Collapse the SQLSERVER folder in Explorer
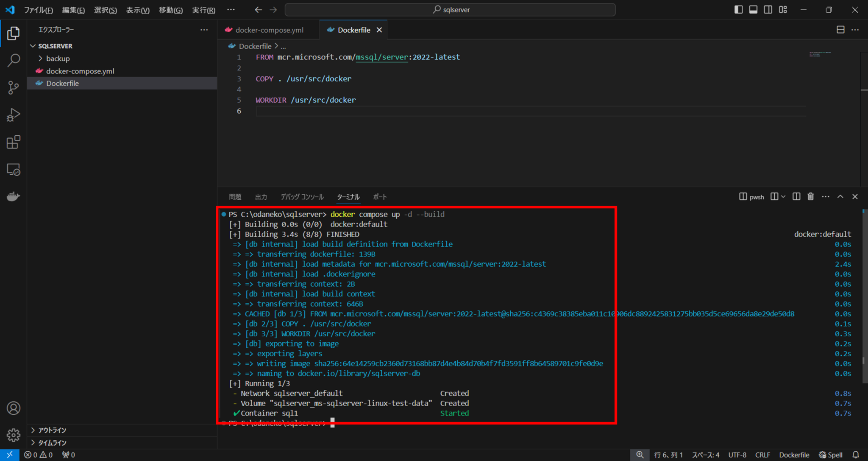Viewport: 868px width, 461px height. [33, 45]
